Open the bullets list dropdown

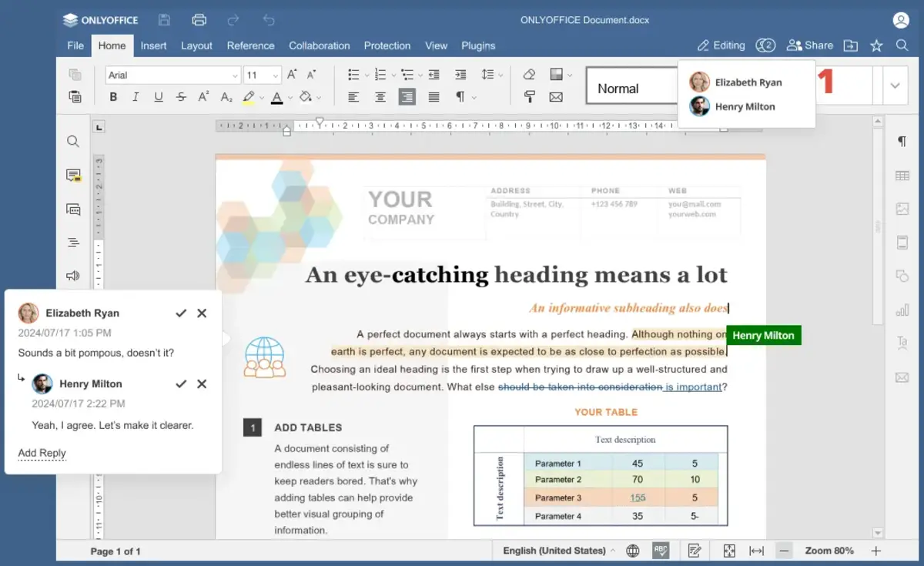368,75
